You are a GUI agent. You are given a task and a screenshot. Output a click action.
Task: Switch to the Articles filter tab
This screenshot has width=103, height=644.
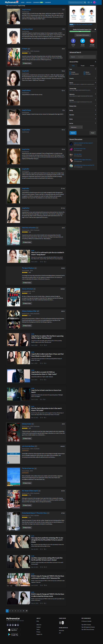coord(92,66)
